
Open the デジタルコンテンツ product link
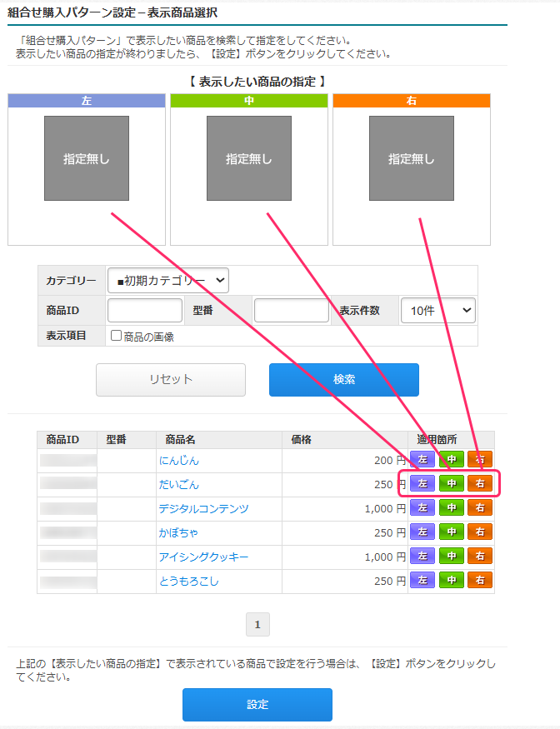(x=203, y=508)
